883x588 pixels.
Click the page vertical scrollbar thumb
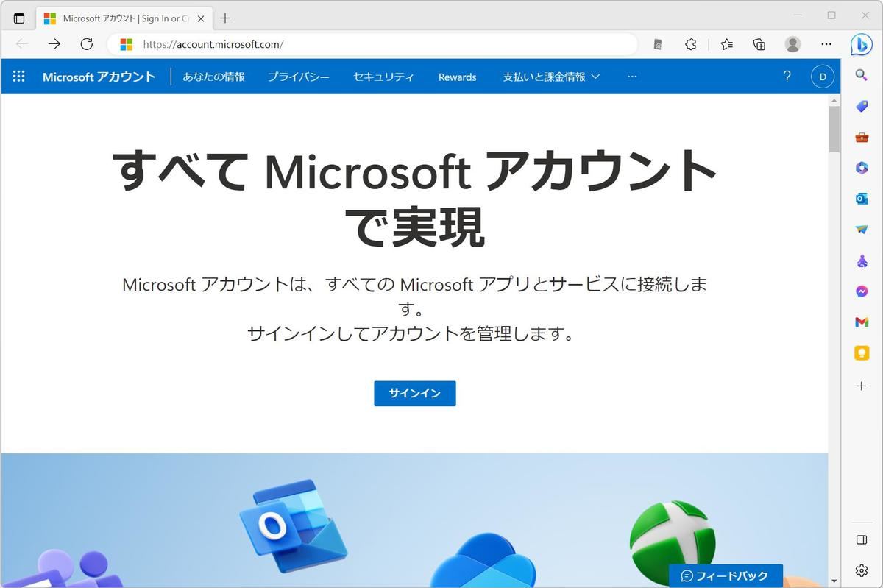pyautogui.click(x=834, y=129)
